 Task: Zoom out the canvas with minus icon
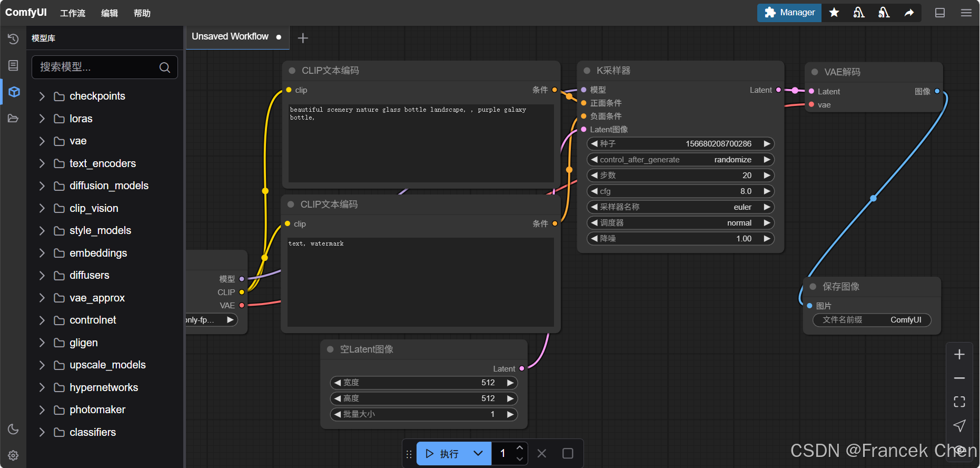tap(959, 378)
